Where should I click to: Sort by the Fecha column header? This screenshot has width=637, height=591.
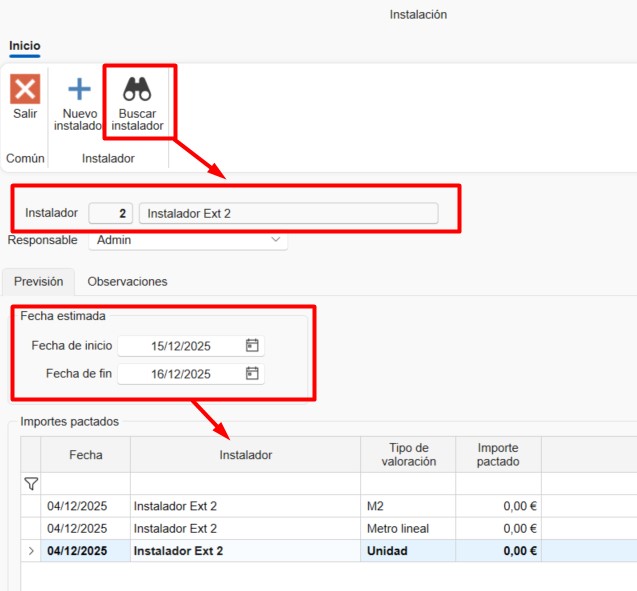pyautogui.click(x=85, y=455)
